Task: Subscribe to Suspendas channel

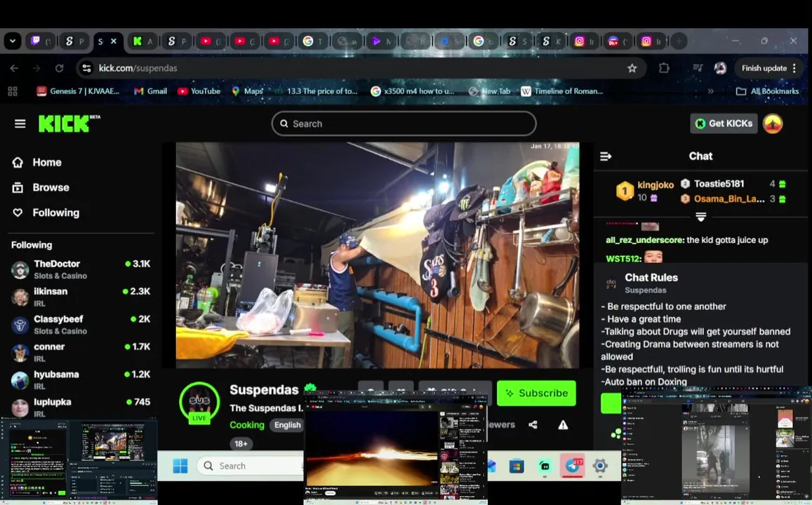Action: click(536, 393)
